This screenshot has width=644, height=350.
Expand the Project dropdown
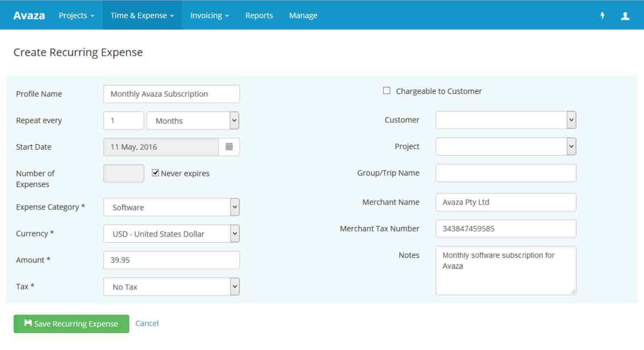[506, 147]
